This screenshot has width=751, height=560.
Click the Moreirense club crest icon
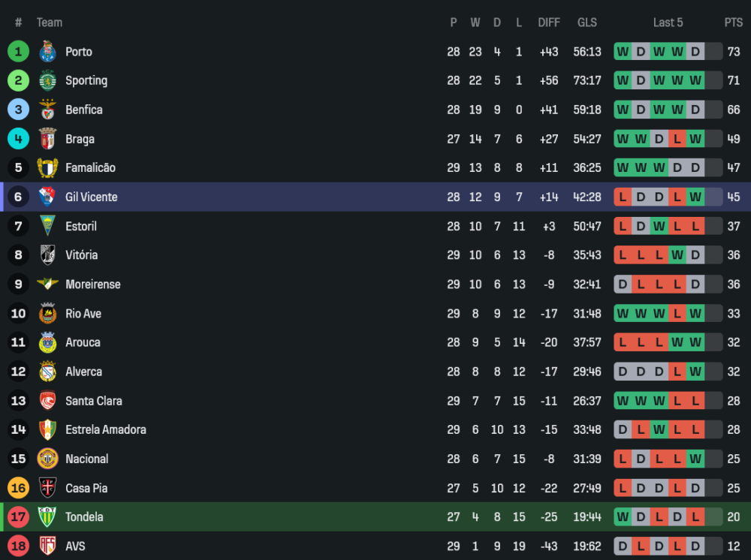47,285
